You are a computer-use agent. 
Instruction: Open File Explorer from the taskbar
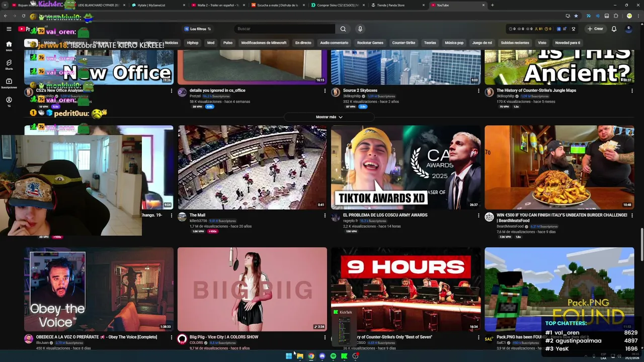[x=300, y=356]
